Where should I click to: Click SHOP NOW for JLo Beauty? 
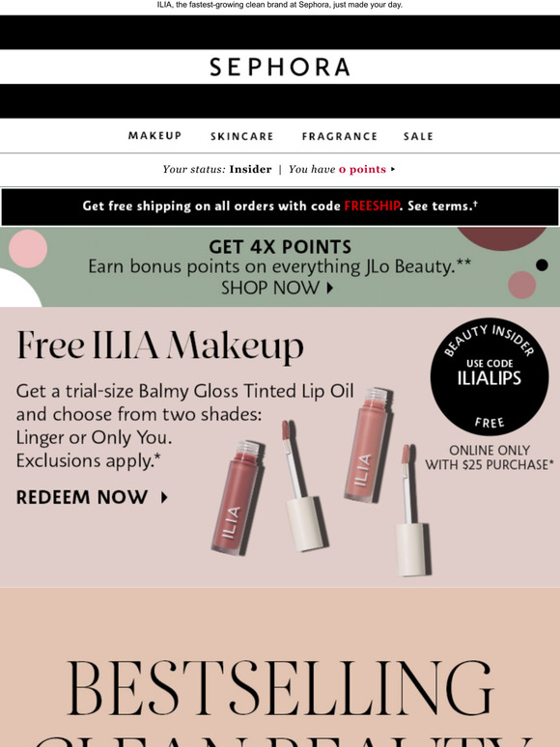[x=270, y=288]
